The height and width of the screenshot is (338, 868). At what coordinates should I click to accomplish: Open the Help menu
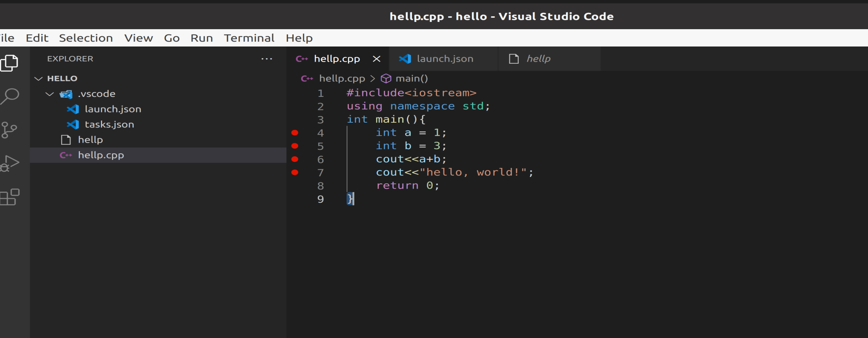pyautogui.click(x=299, y=38)
